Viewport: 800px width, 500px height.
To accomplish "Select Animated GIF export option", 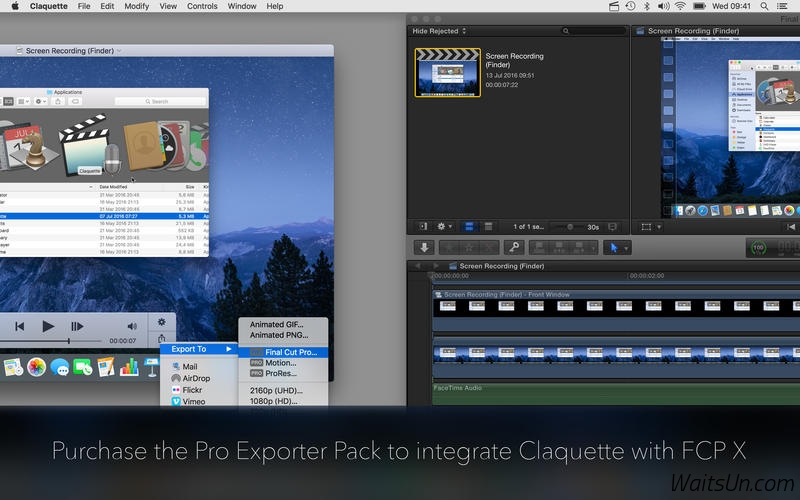I will pyautogui.click(x=277, y=324).
